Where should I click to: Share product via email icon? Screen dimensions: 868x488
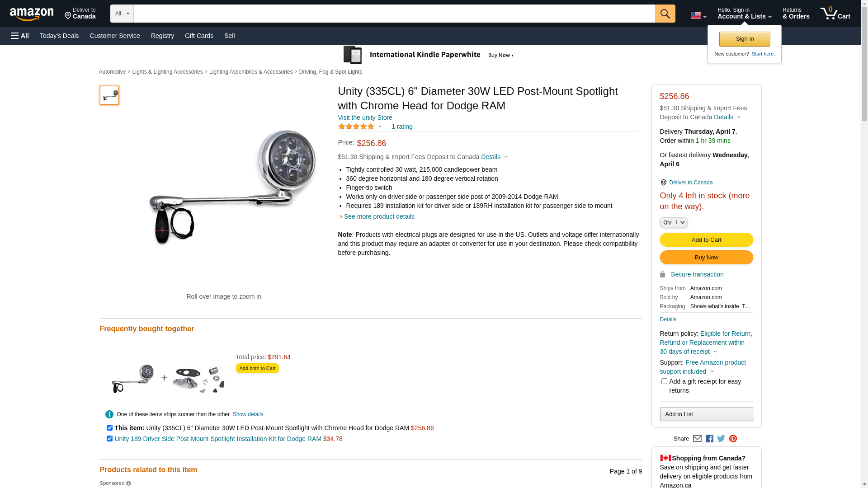[697, 439]
